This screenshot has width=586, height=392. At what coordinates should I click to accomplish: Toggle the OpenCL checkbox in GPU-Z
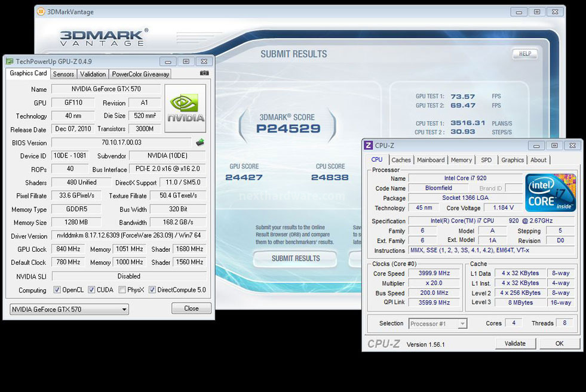pyautogui.click(x=57, y=290)
